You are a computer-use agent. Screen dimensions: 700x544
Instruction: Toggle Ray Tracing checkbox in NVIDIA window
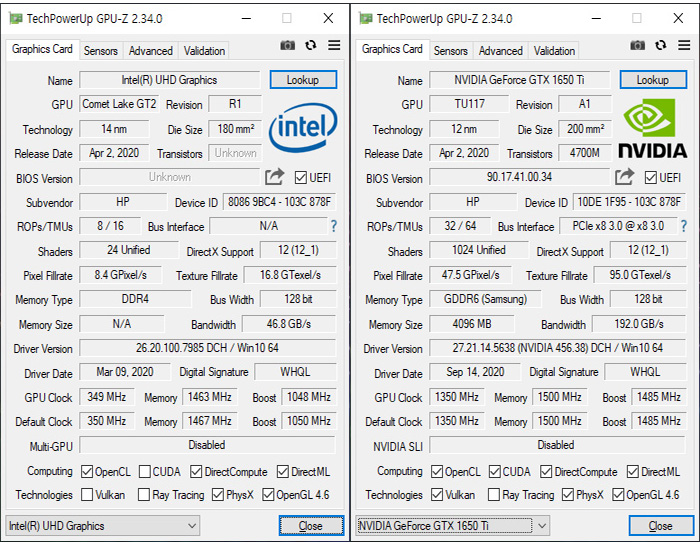(x=494, y=494)
